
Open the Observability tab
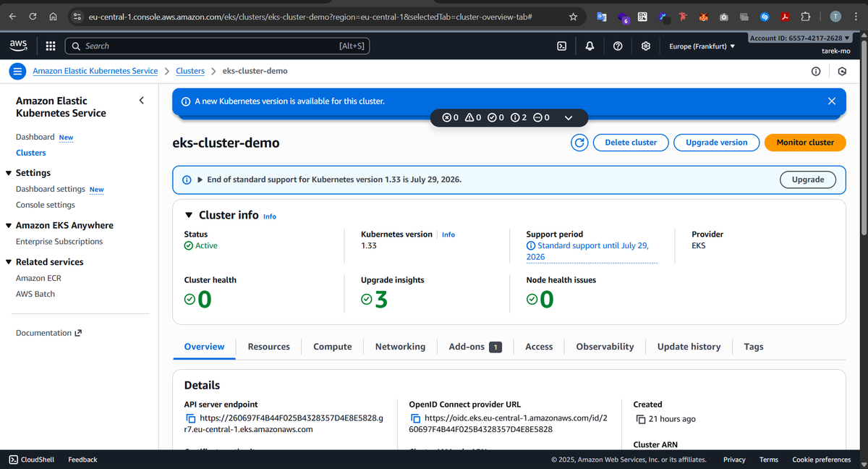tap(605, 347)
